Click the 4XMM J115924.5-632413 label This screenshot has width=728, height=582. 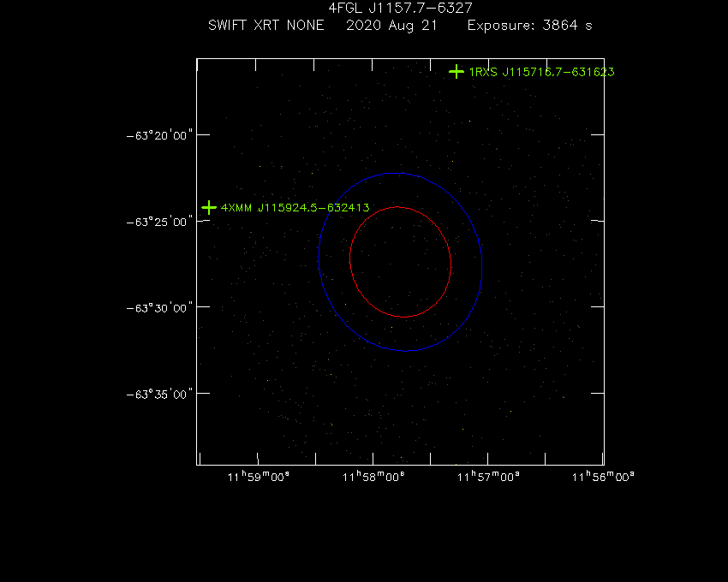coord(295,207)
